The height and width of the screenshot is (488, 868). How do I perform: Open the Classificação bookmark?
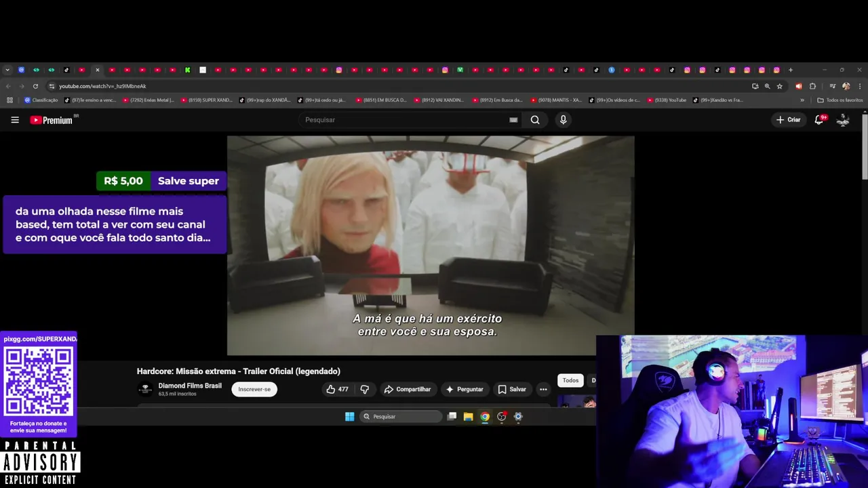(41, 100)
